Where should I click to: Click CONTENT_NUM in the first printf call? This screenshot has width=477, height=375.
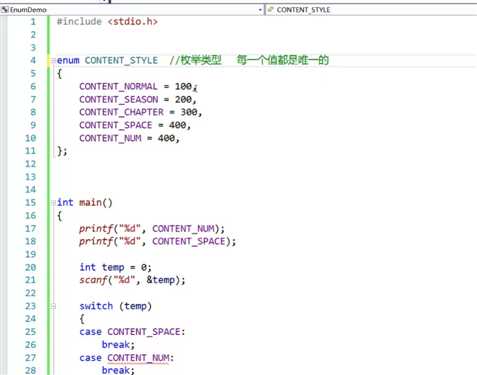(183, 229)
